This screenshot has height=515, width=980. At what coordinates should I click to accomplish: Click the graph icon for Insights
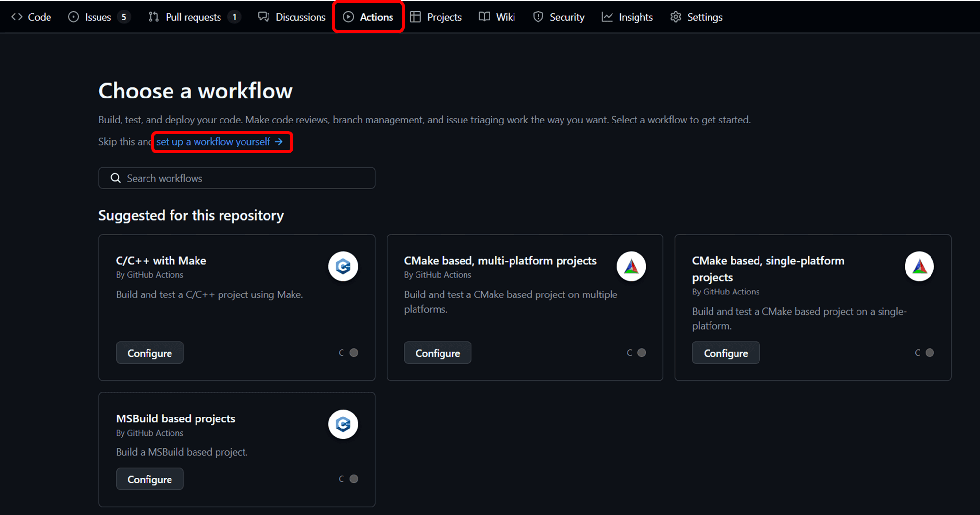point(607,17)
